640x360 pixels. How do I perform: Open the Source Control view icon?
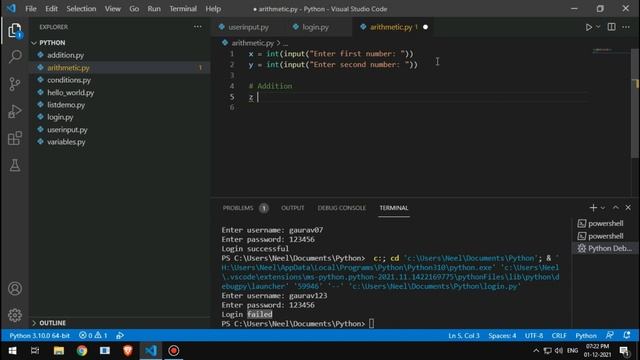pos(15,84)
